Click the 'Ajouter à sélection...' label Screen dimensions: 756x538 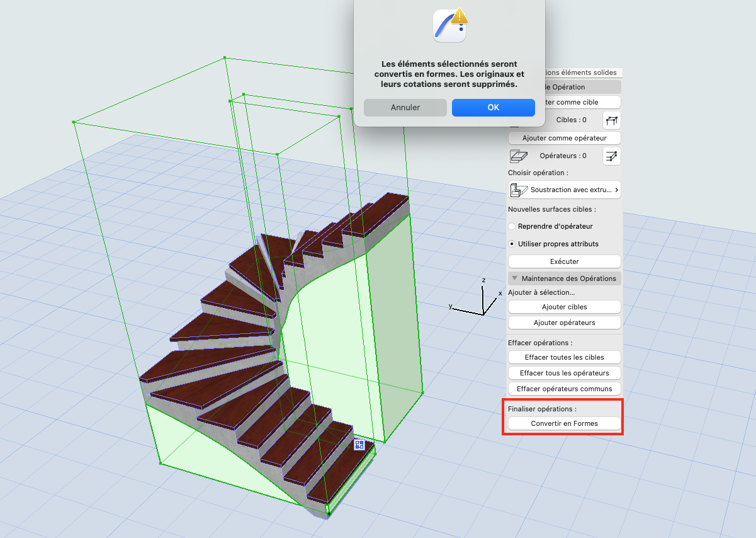[541, 292]
